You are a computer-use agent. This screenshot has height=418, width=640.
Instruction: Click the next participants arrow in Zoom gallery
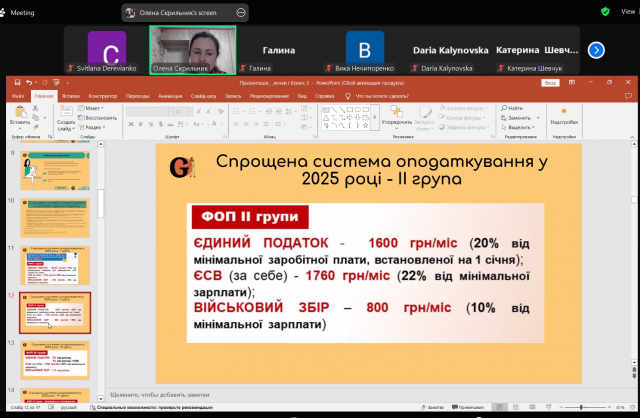pos(596,50)
